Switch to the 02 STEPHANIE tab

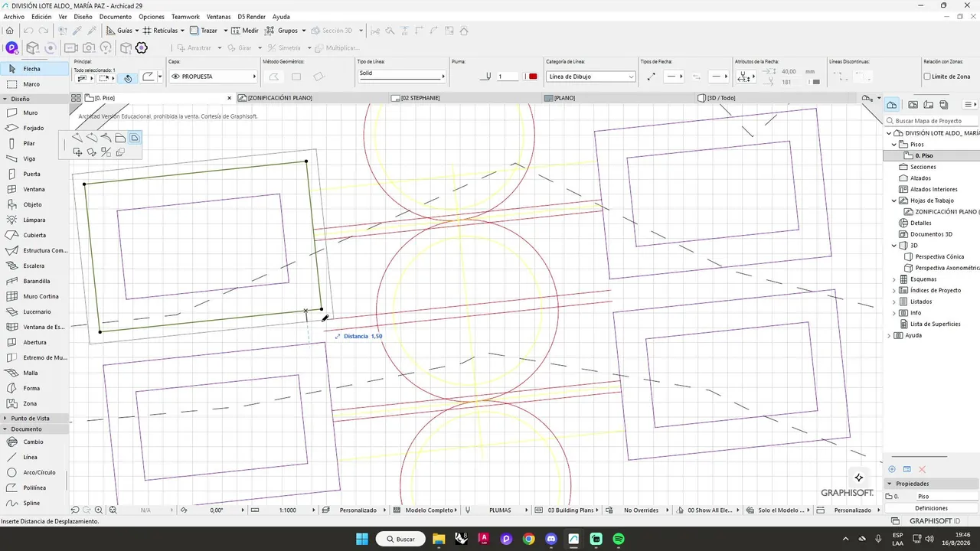(x=420, y=98)
